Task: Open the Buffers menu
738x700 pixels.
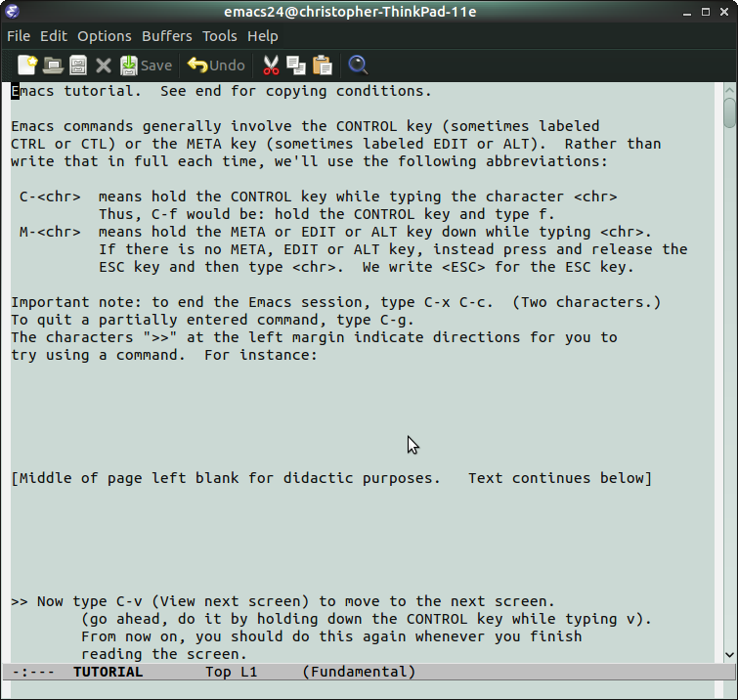Action: (x=167, y=36)
